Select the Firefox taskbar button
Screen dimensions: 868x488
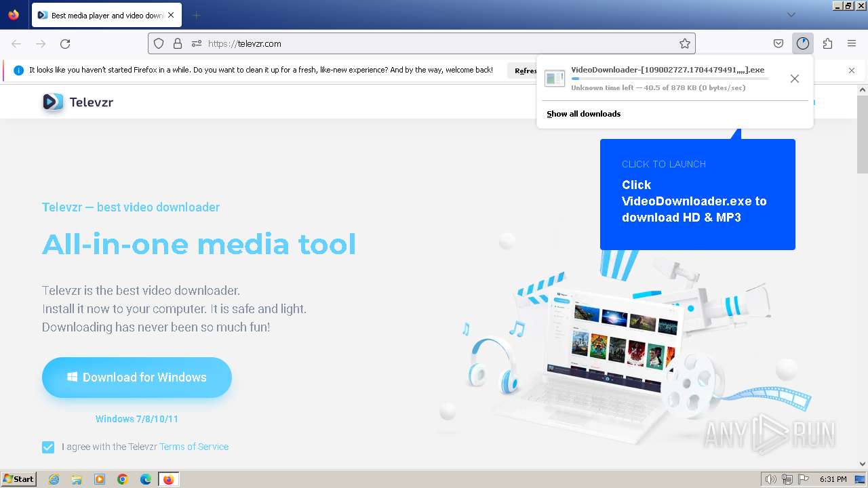point(169,479)
